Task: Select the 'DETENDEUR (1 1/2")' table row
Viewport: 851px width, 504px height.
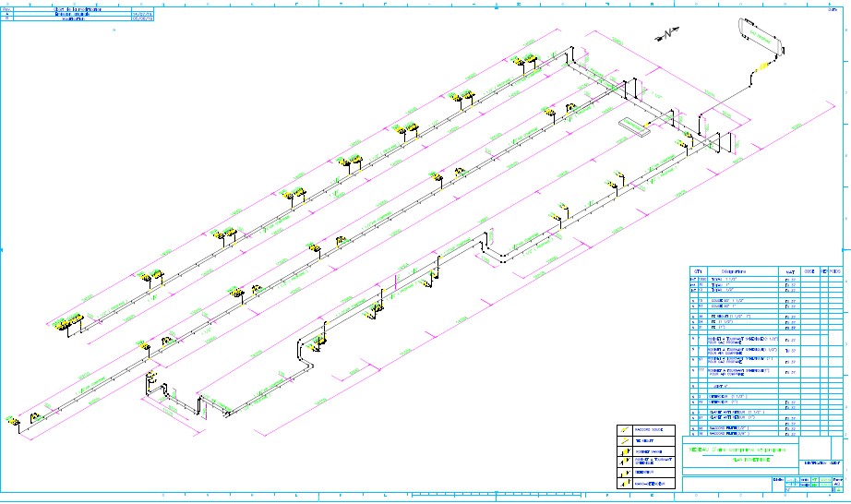Action: click(766, 397)
